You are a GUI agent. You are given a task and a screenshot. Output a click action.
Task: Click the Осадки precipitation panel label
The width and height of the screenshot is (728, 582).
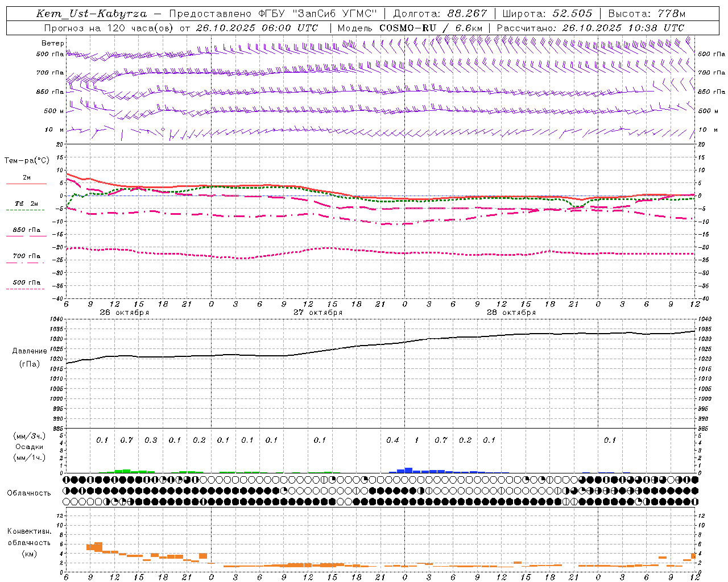coord(30,447)
